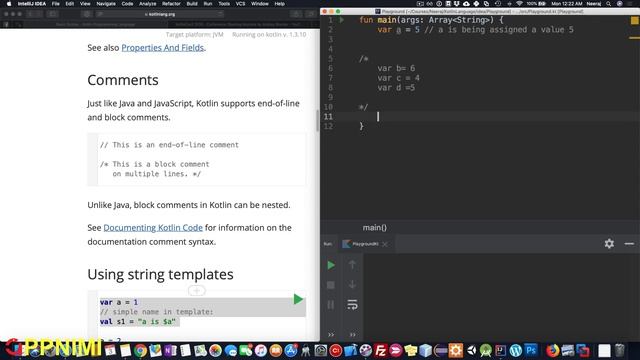Open Spotlight search in menu bar
Screen dimensions: 640x360
(x=609, y=4)
